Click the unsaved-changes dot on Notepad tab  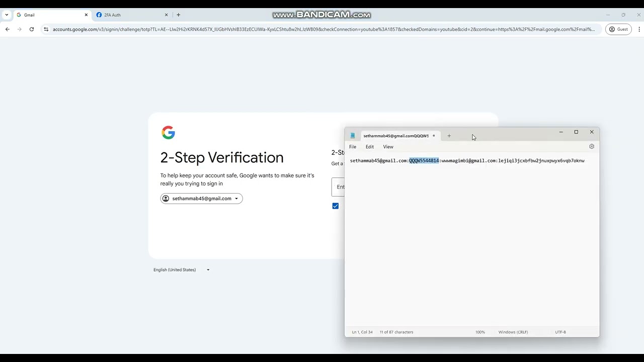click(x=434, y=136)
